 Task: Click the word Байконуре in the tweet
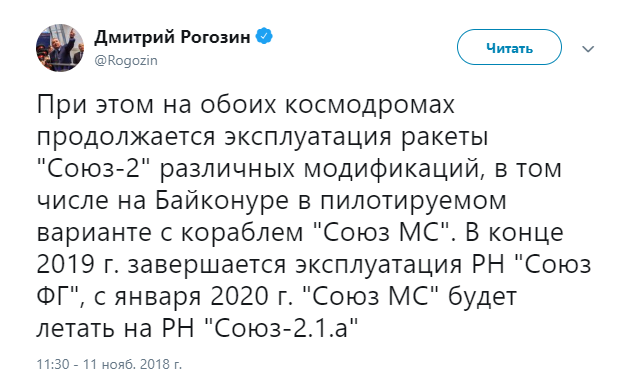pyautogui.click(x=222, y=201)
